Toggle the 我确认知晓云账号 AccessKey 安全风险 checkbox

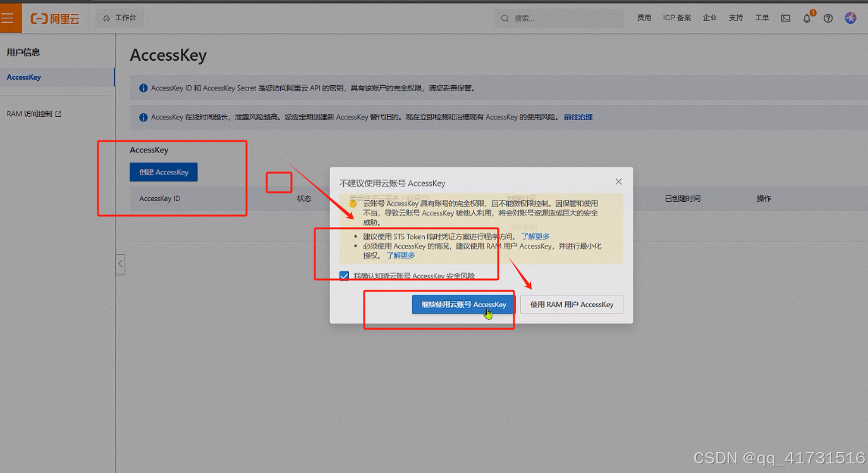(x=345, y=276)
